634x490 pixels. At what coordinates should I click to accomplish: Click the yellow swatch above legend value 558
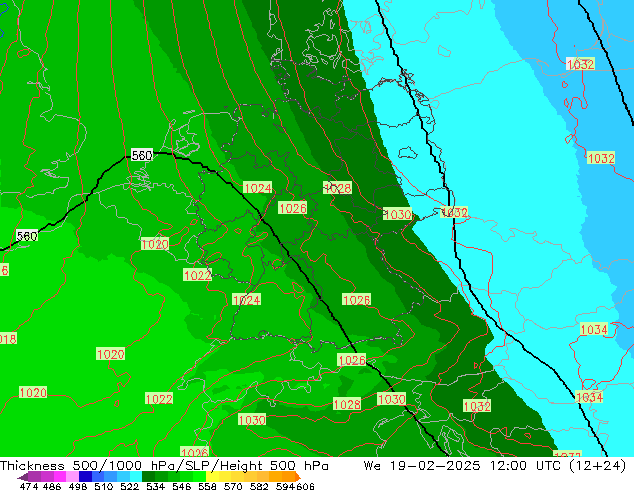(212, 477)
